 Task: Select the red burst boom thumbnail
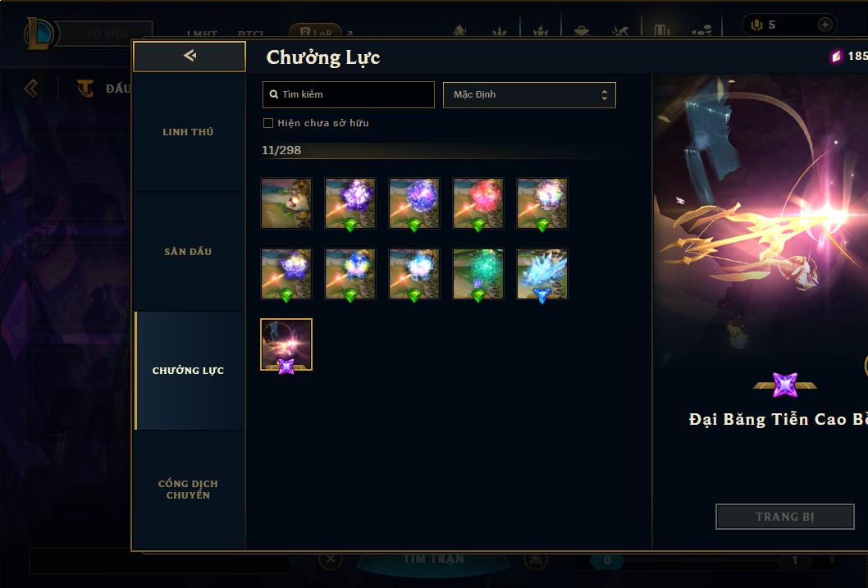pyautogui.click(x=478, y=203)
